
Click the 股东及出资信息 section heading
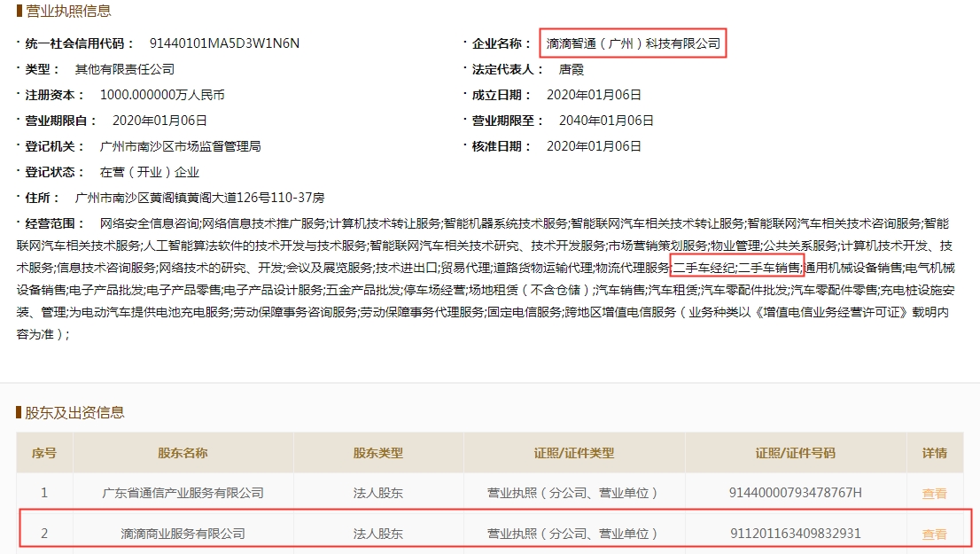coord(74,412)
